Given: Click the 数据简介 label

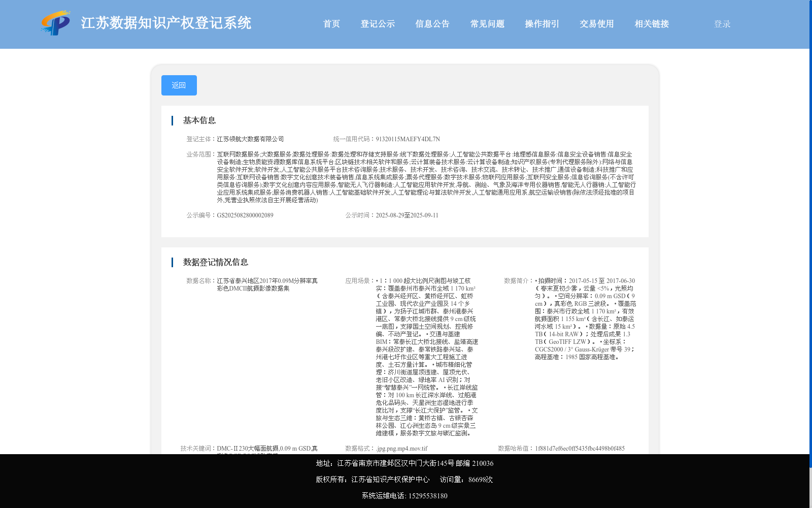Looking at the screenshot, I should pos(519,281).
